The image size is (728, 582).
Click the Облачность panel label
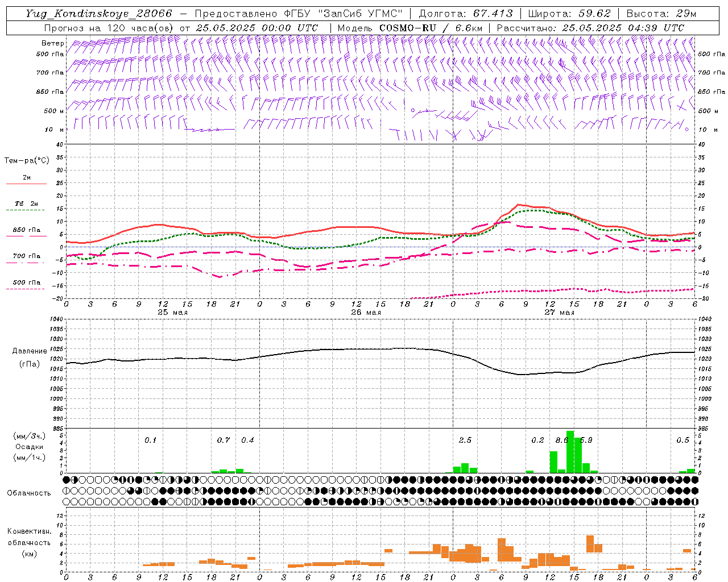(29, 493)
